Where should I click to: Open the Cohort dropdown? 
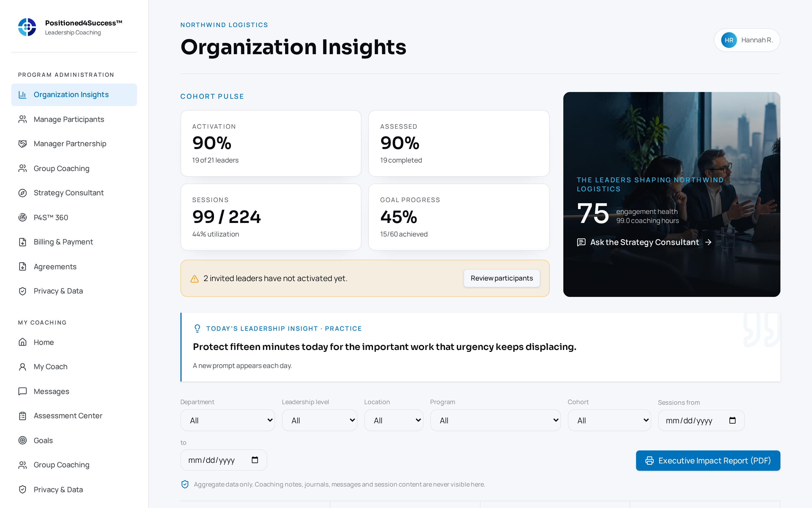pyautogui.click(x=609, y=420)
